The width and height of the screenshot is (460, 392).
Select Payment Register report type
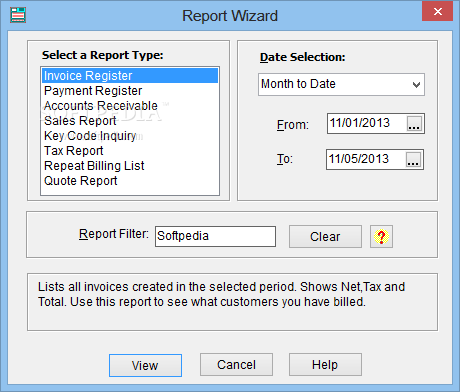(130, 91)
